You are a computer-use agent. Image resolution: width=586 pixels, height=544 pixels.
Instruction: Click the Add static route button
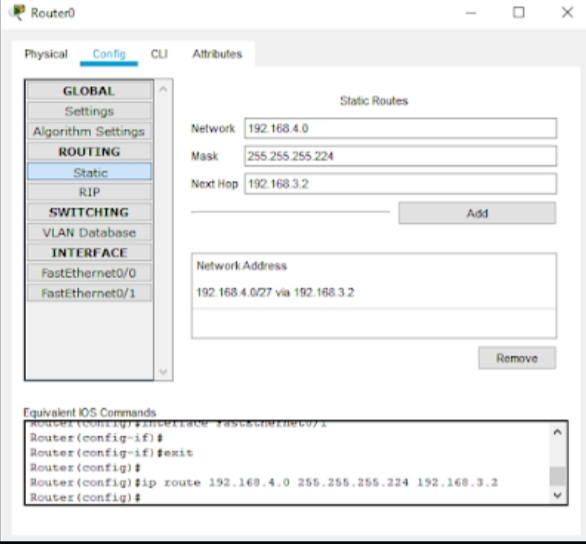[x=477, y=213]
